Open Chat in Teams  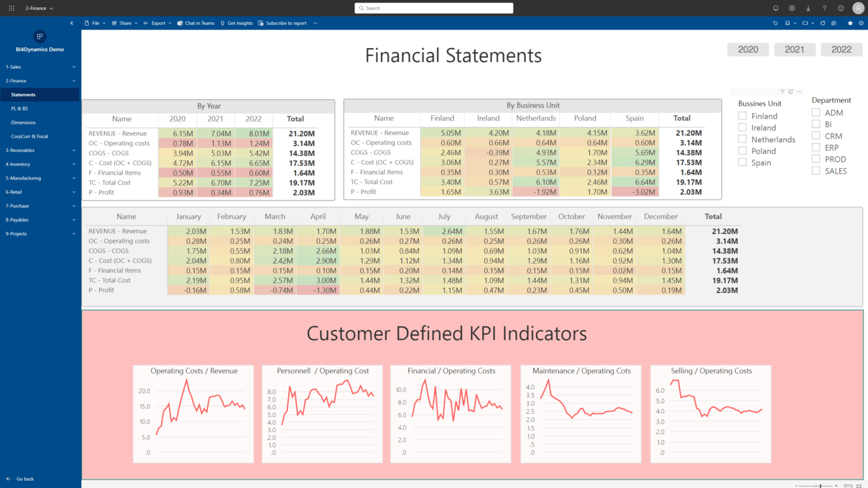(x=195, y=22)
